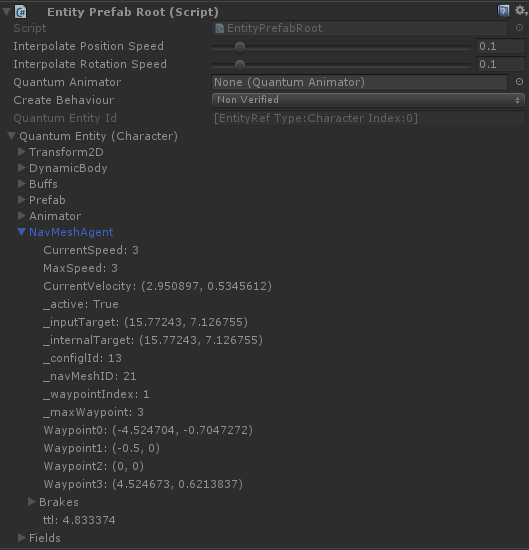Click the Interpolate Position Speed value field
The image size is (529, 550).
(501, 46)
